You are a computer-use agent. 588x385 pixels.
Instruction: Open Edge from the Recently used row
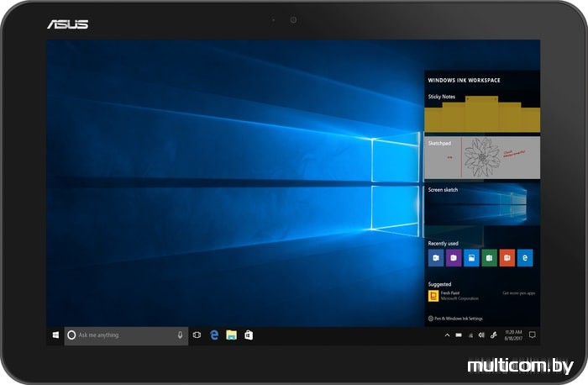tap(526, 258)
